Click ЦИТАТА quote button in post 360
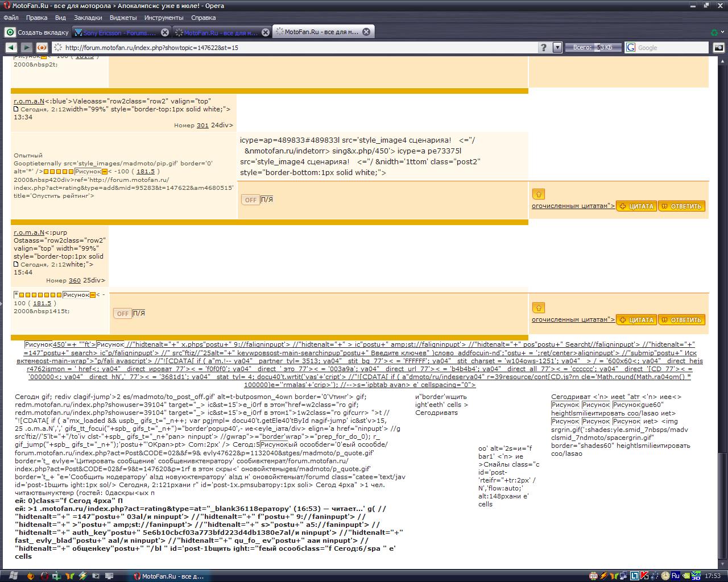This screenshot has width=728, height=582. point(636,320)
